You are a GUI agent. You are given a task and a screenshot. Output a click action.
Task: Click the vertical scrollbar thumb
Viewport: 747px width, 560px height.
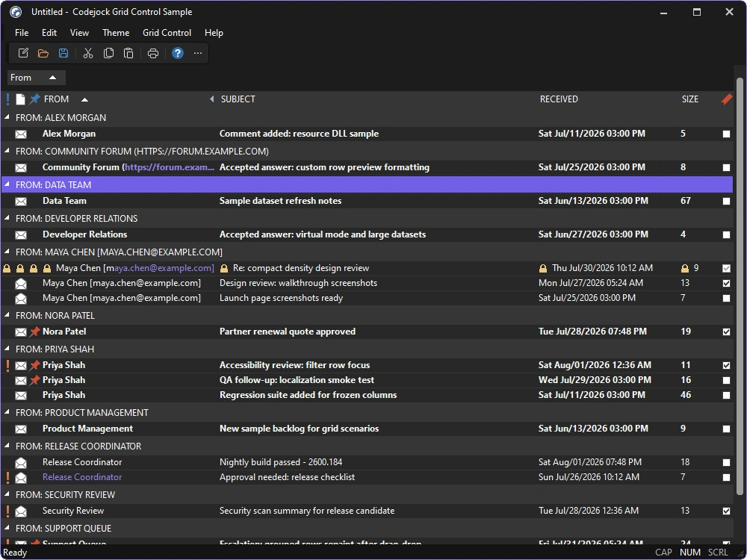point(740,286)
